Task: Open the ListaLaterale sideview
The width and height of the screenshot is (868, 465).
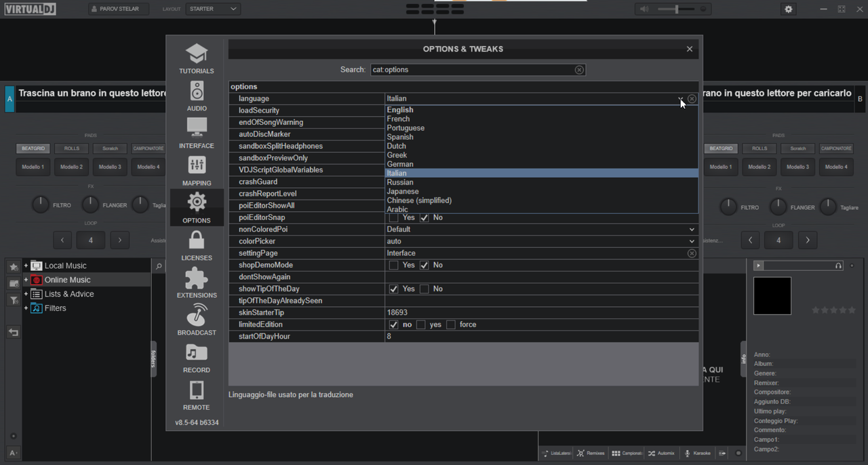Action: click(x=555, y=453)
